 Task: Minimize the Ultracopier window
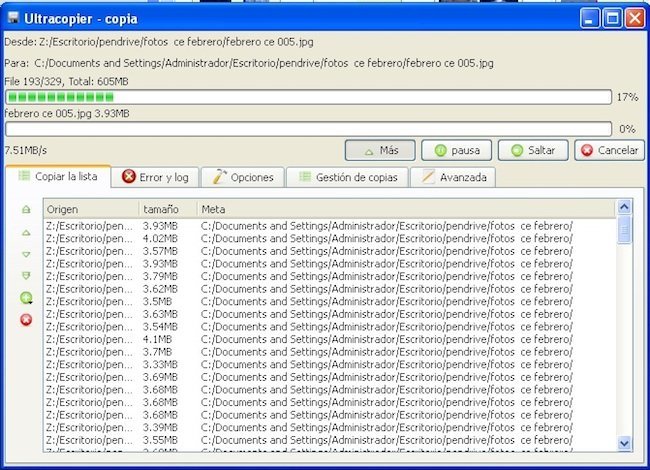tap(589, 19)
